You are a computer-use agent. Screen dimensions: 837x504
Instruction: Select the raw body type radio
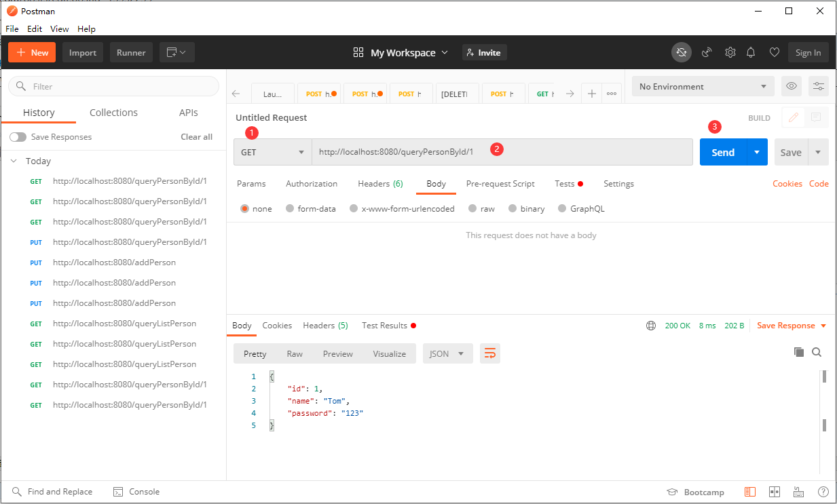tap(472, 209)
